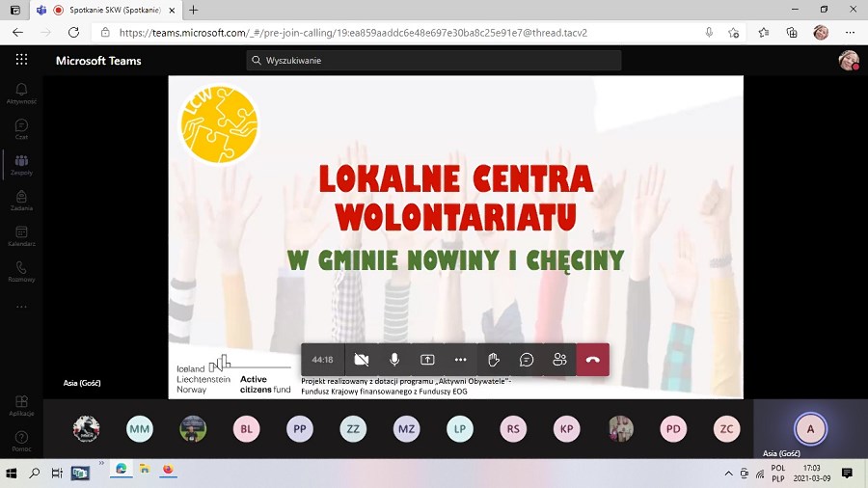Hang up the call with red button
868x488 pixels.
tap(592, 360)
